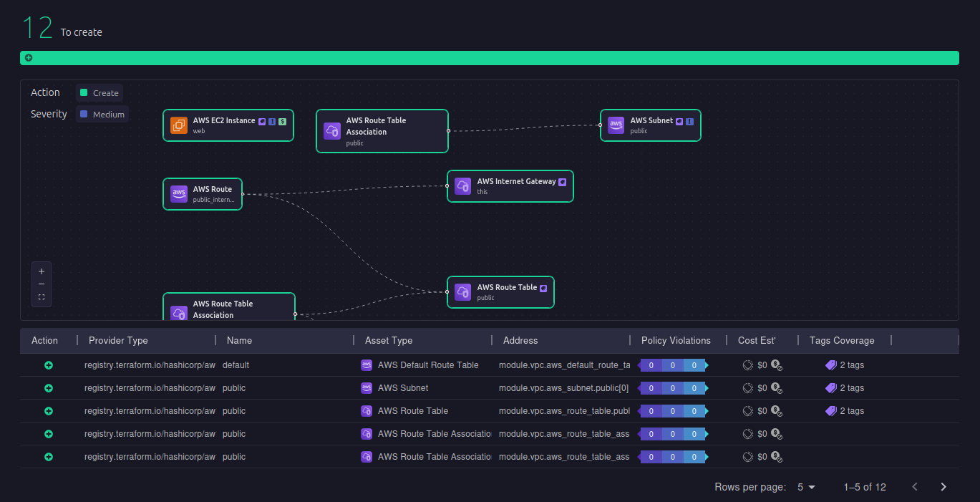Open the Rows per page dropdown
980x502 pixels.
point(806,487)
